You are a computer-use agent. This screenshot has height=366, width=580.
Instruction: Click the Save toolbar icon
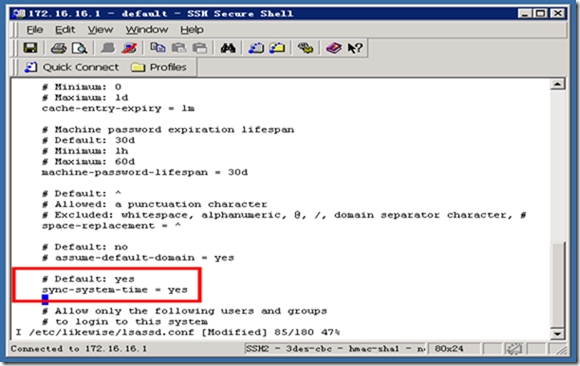(30, 48)
